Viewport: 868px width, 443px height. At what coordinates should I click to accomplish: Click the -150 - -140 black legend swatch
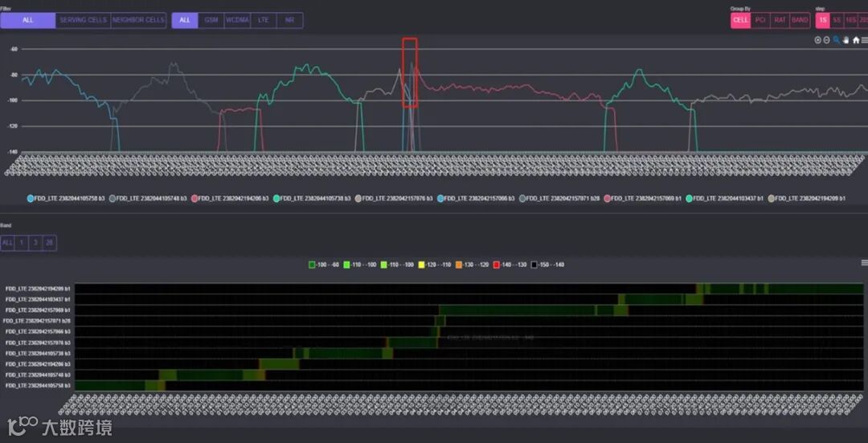[534, 265]
